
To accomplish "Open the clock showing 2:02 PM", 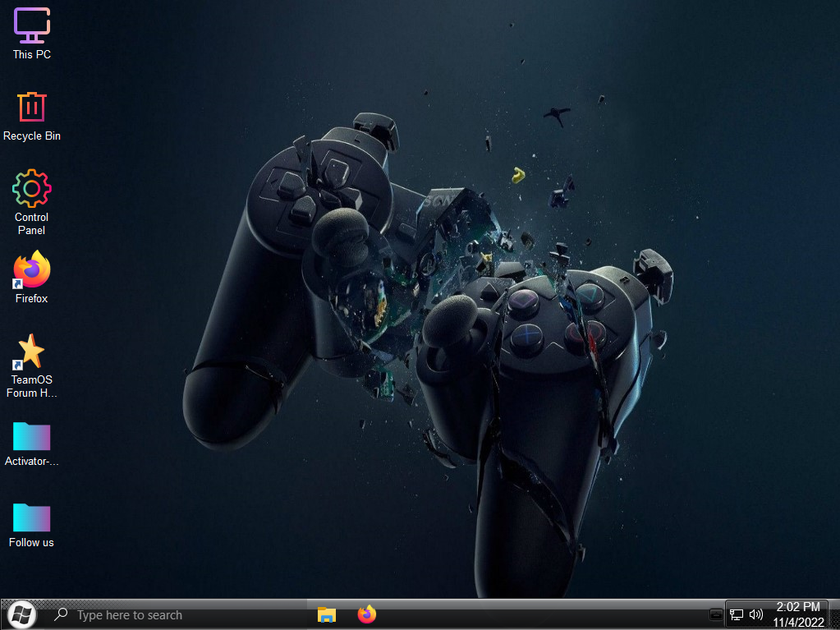I will [x=798, y=614].
